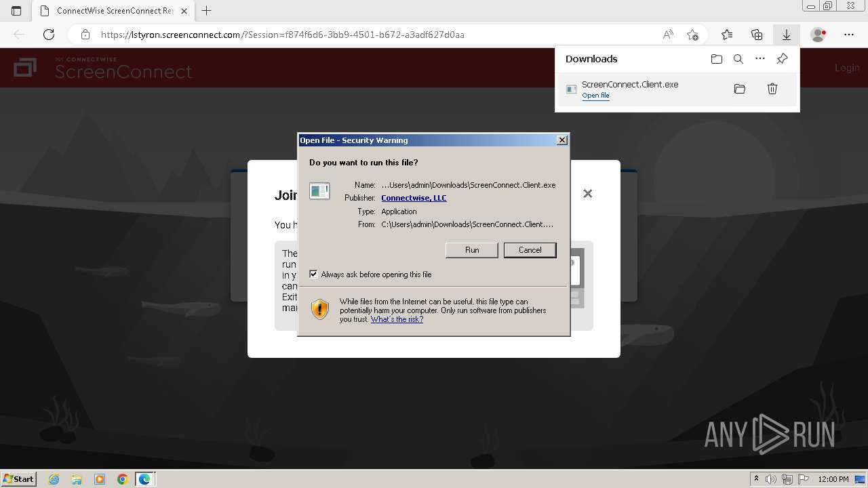Click the Run button
This screenshot has height=488, width=868.
pos(472,250)
